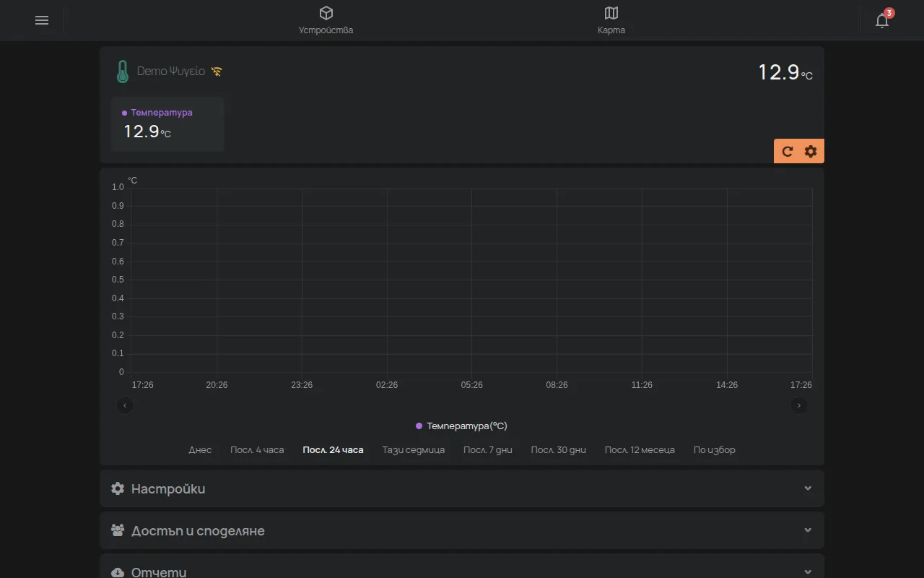The width and height of the screenshot is (924, 578).
Task: Open the notifications bell
Action: tap(882, 20)
